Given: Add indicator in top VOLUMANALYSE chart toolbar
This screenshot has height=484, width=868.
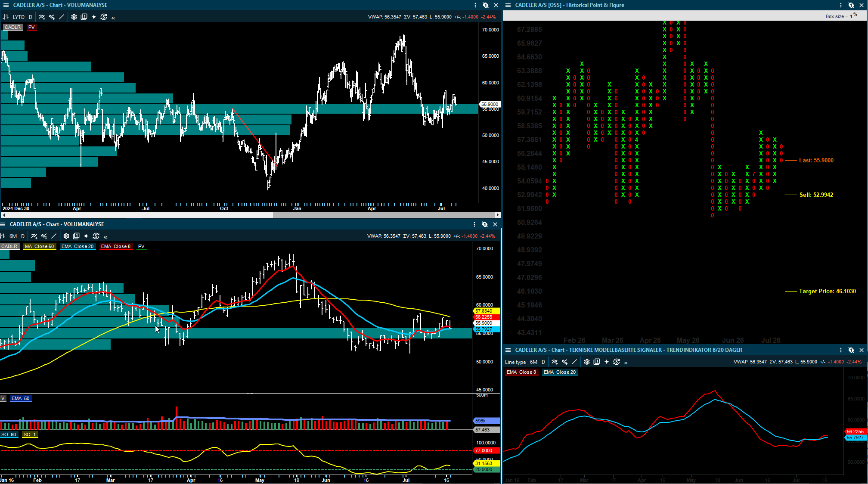Looking at the screenshot, I should coord(42,17).
